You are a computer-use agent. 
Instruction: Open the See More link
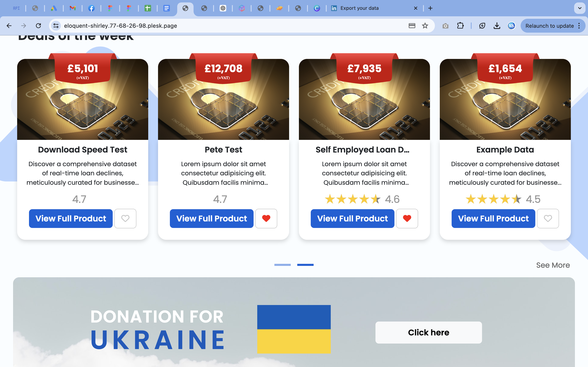coord(553,265)
